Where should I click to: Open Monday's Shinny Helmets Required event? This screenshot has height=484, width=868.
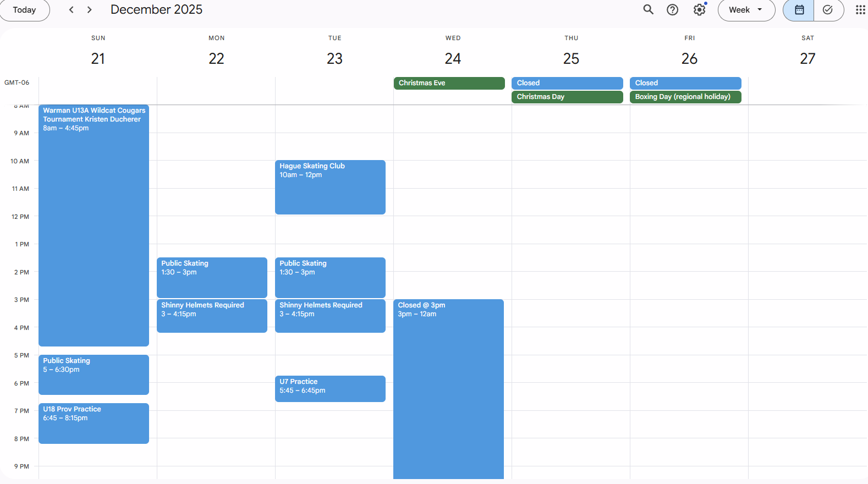(212, 316)
